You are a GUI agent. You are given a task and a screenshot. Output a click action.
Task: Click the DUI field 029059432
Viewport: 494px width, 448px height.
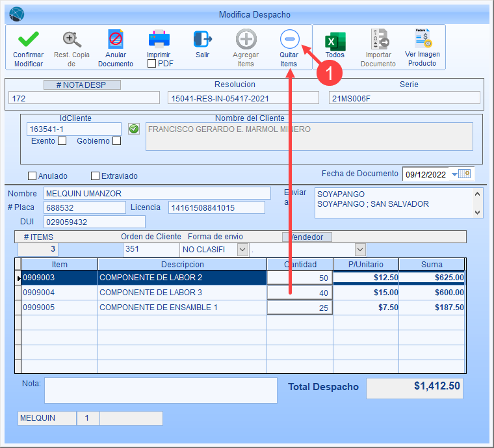(x=94, y=222)
